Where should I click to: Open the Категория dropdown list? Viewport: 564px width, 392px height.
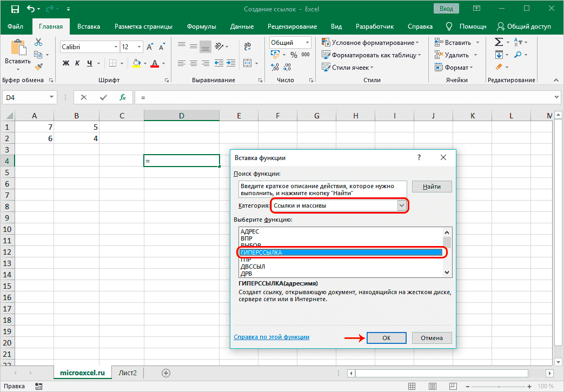401,205
